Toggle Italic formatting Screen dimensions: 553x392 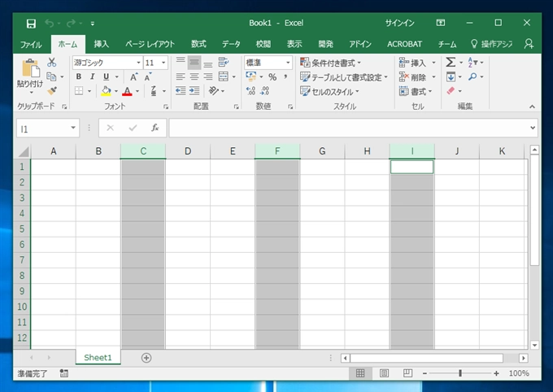[93, 77]
